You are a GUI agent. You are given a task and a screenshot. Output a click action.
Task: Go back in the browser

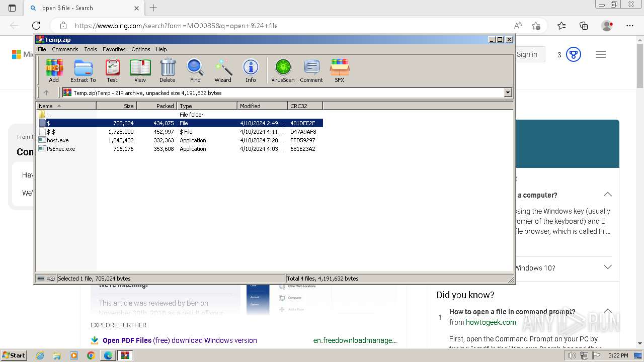pyautogui.click(x=14, y=26)
